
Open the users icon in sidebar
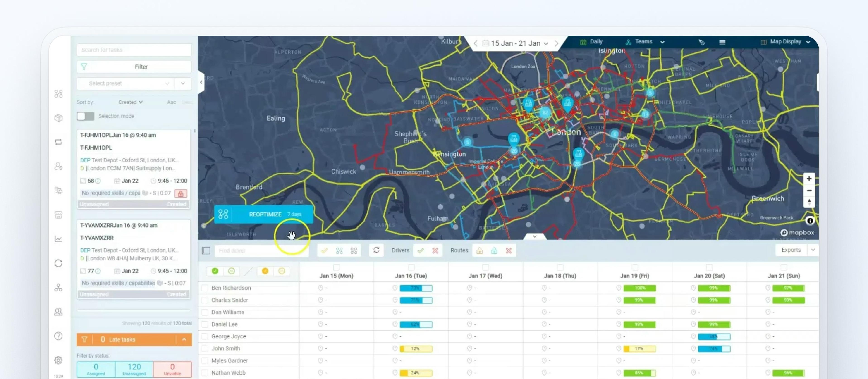59,312
